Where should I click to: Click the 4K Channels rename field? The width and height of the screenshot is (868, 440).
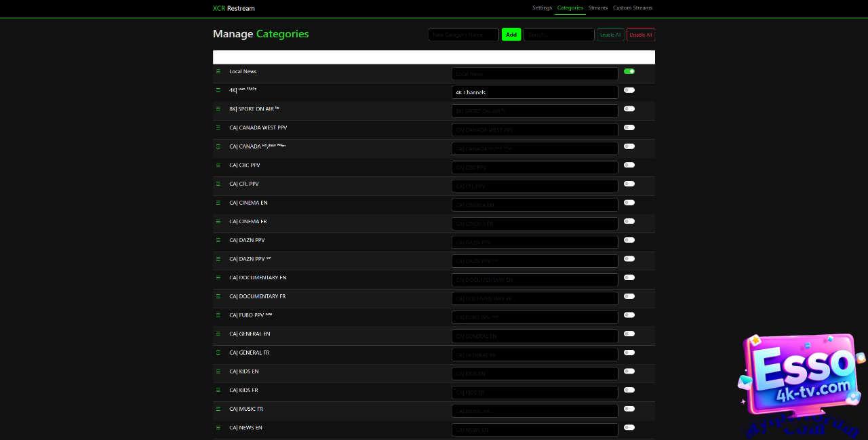(x=534, y=92)
